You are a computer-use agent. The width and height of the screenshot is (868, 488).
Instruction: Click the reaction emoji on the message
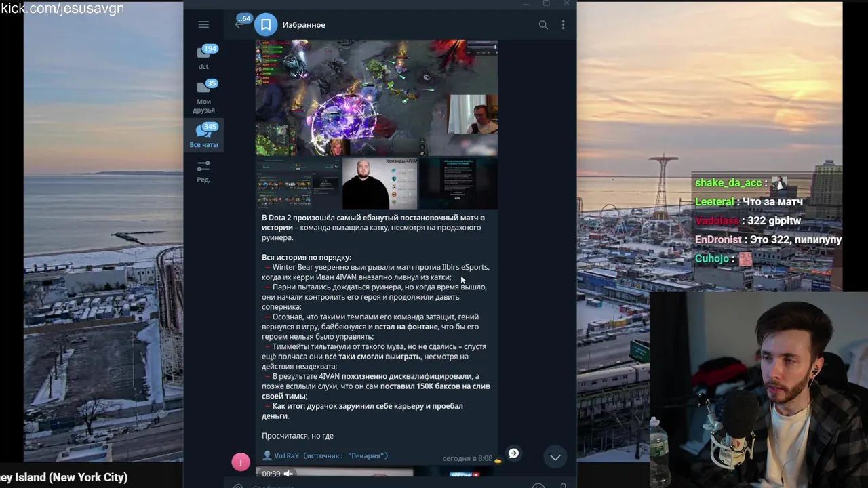[x=498, y=460]
